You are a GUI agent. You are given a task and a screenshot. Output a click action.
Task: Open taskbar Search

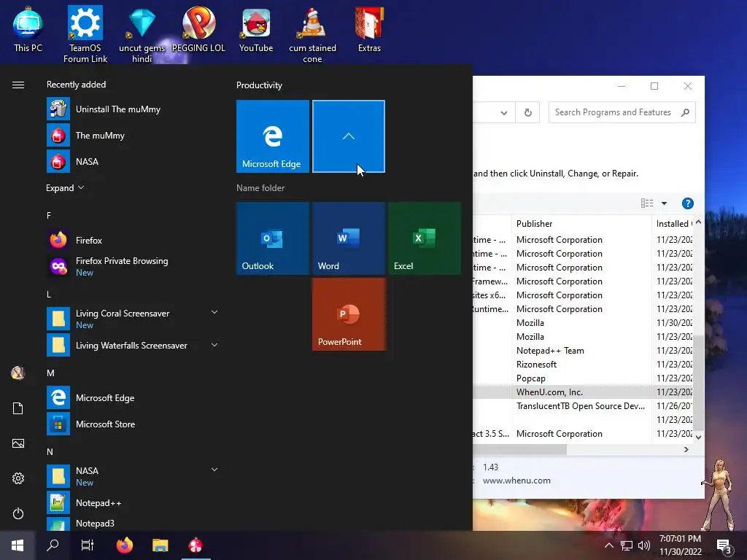(53, 545)
